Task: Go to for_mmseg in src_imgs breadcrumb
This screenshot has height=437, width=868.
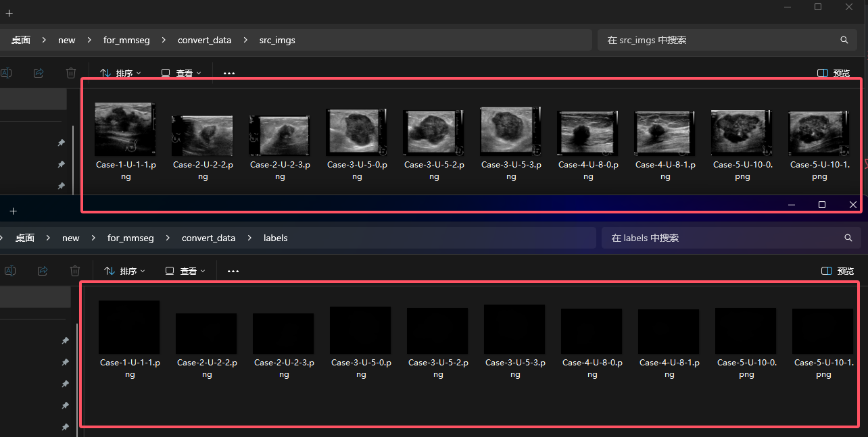Action: (x=126, y=40)
